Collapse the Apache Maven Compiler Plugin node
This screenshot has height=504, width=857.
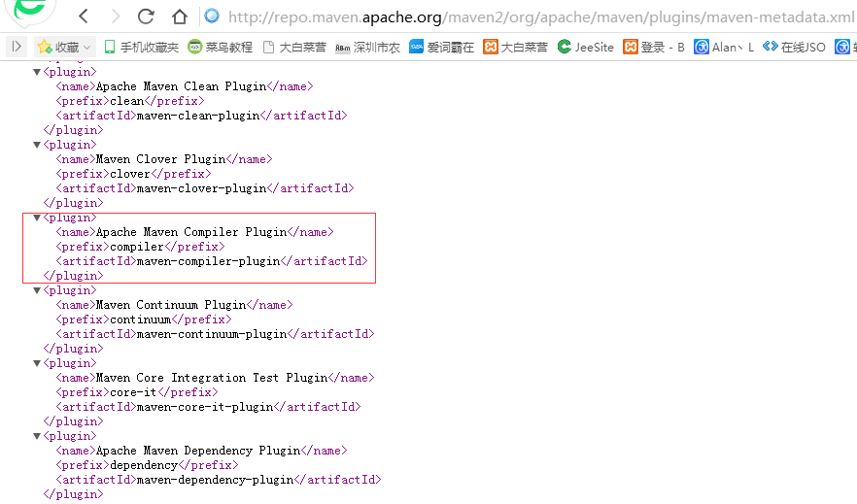point(37,218)
